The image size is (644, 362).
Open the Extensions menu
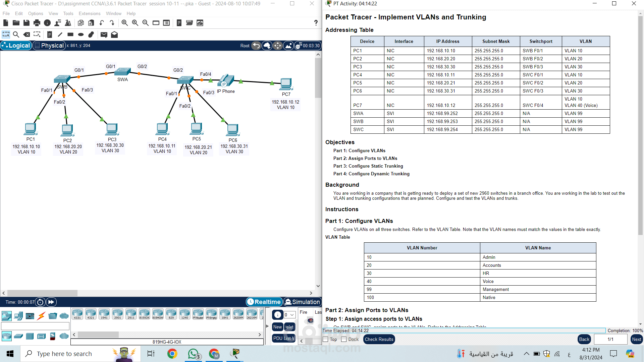pos(89,13)
